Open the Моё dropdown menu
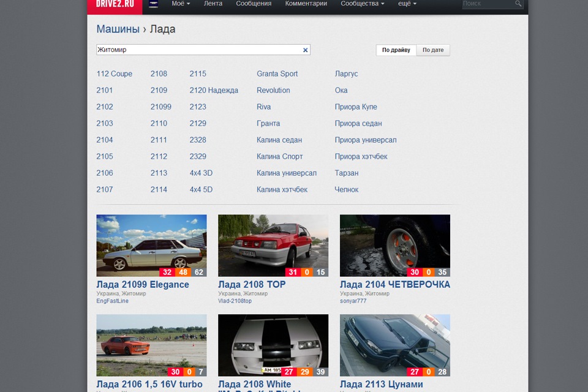The width and height of the screenshot is (588, 392). click(x=181, y=4)
